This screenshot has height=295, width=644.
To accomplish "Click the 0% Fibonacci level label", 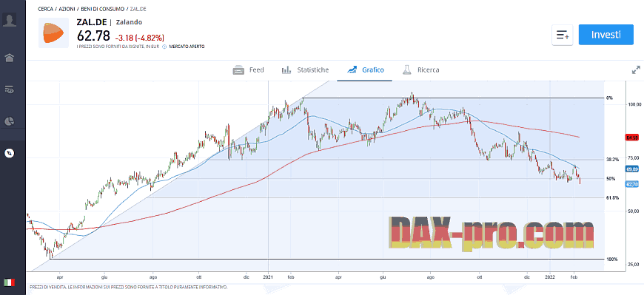I will click(609, 98).
